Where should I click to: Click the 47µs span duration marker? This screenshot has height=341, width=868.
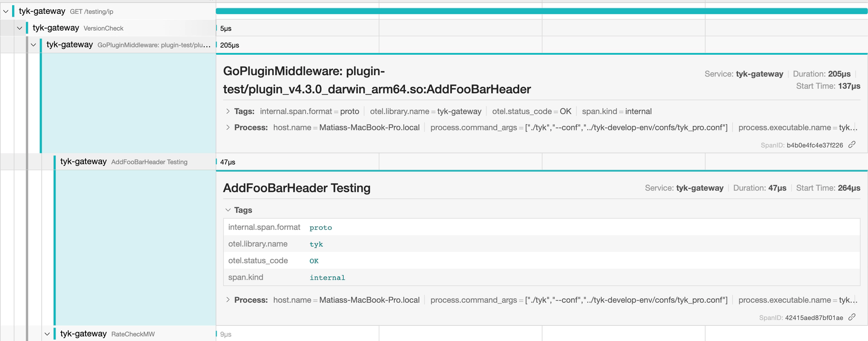click(x=227, y=162)
